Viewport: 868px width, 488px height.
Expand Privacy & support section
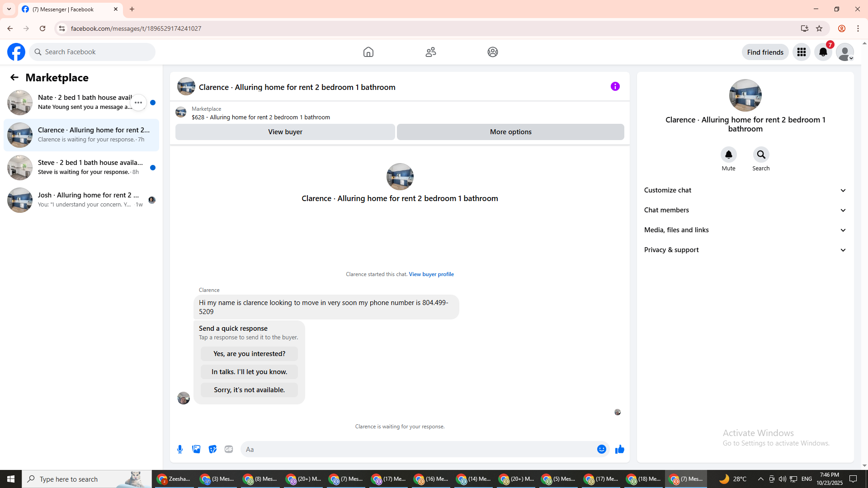pyautogui.click(x=745, y=250)
